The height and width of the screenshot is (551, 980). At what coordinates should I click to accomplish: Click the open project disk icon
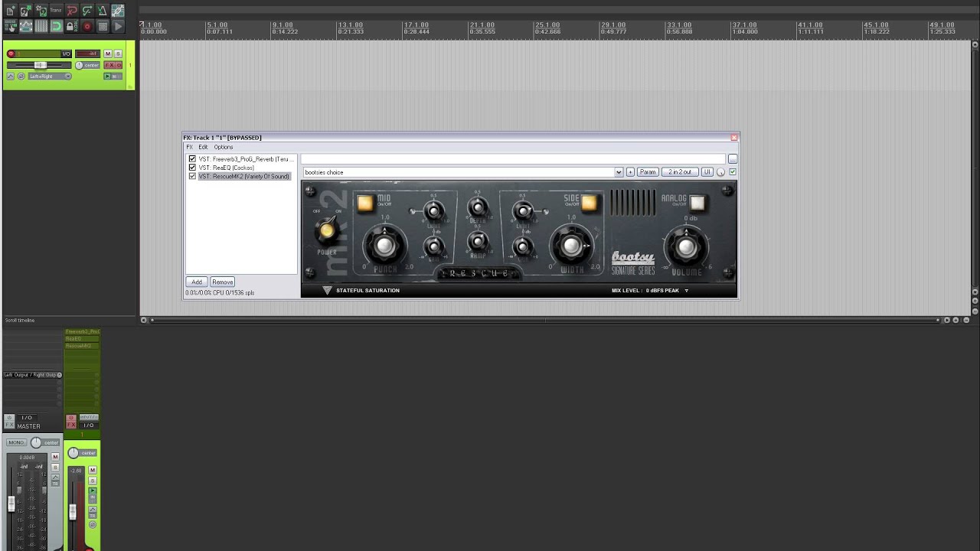coord(25,11)
